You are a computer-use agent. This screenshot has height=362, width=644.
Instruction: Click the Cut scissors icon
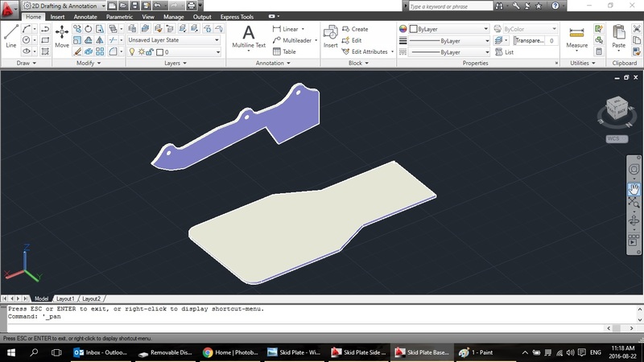(x=637, y=29)
